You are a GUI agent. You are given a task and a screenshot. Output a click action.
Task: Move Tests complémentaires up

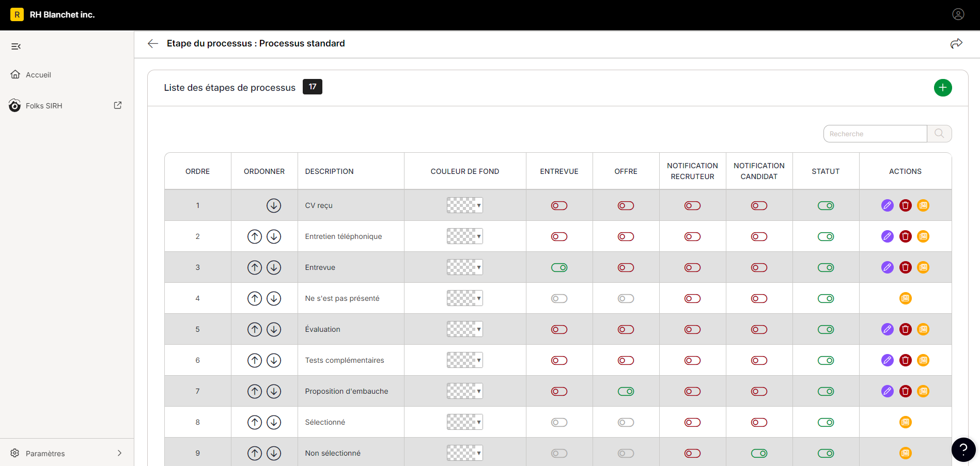tap(255, 360)
